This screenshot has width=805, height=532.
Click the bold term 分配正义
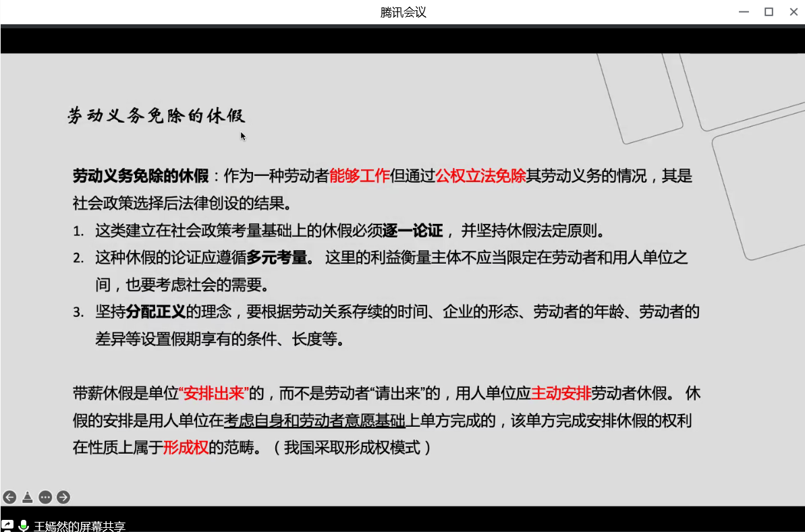[155, 312]
